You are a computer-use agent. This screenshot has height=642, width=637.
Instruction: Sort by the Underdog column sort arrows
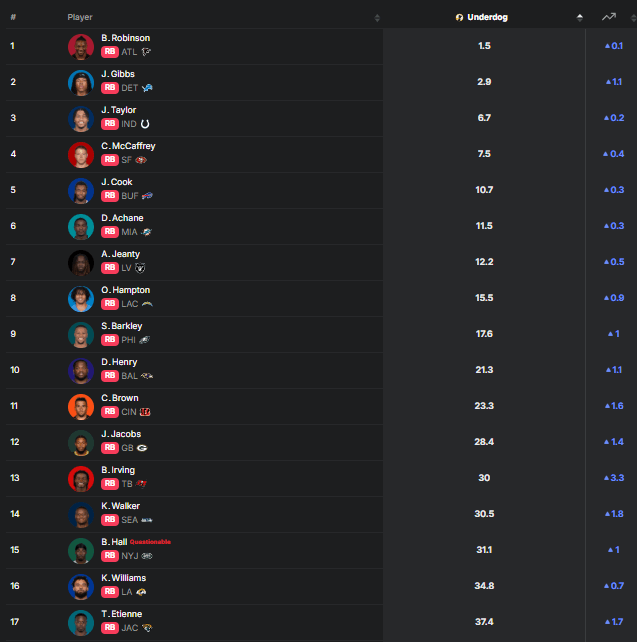[580, 18]
